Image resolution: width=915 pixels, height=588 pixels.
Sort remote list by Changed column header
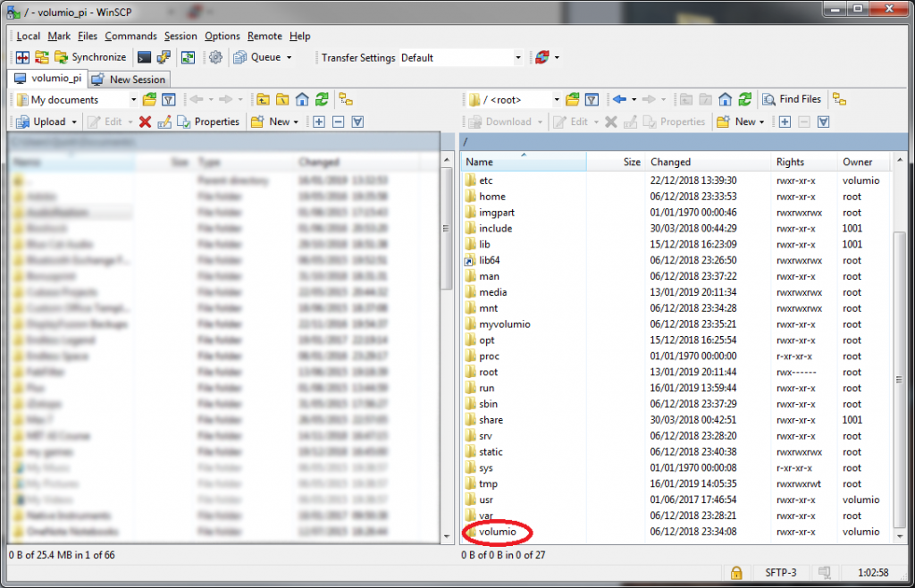(709, 162)
